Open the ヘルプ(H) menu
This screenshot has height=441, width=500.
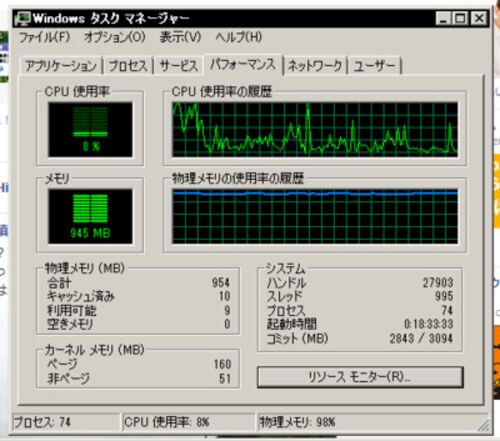[239, 37]
